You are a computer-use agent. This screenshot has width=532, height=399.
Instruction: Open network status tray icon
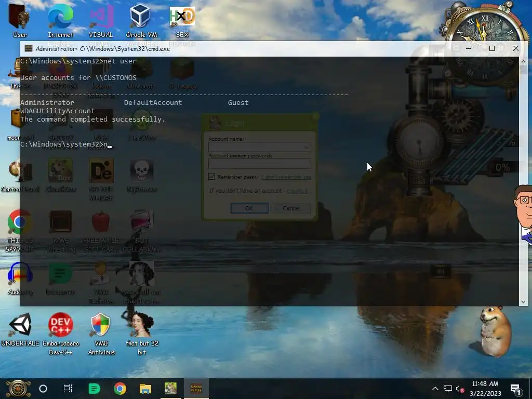pyautogui.click(x=447, y=389)
